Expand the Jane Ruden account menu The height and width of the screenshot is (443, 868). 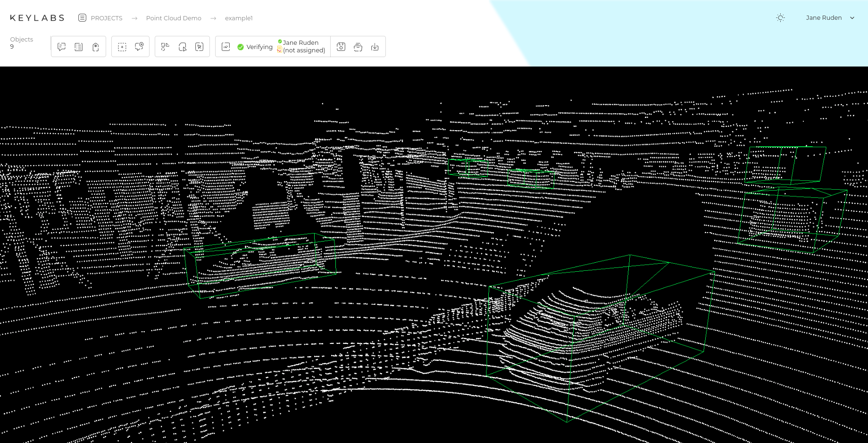pyautogui.click(x=829, y=17)
